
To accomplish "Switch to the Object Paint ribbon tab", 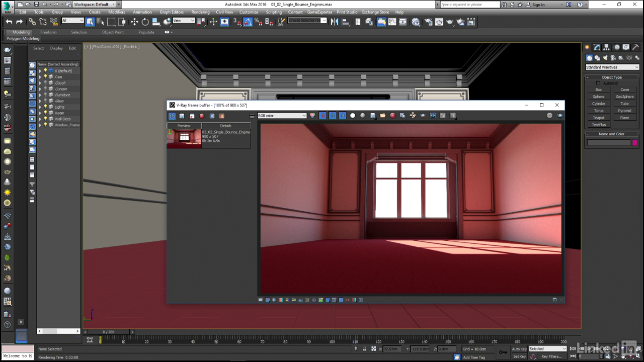I will 113,32.
